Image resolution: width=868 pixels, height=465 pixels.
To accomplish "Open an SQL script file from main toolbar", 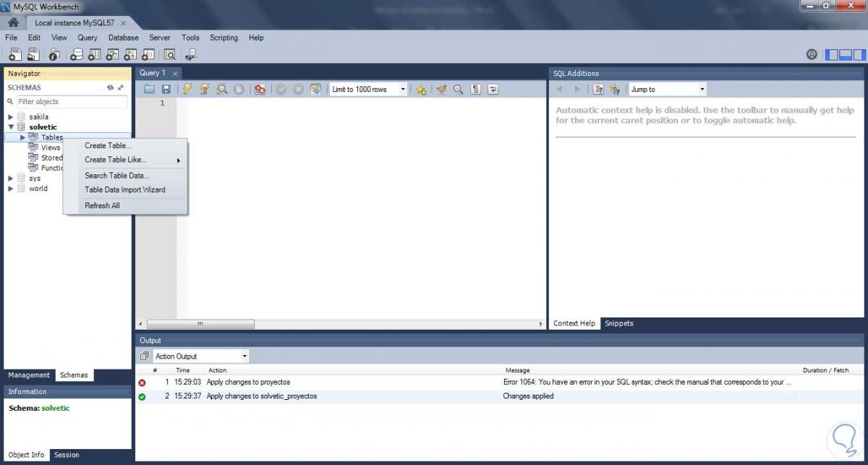I will tap(33, 54).
